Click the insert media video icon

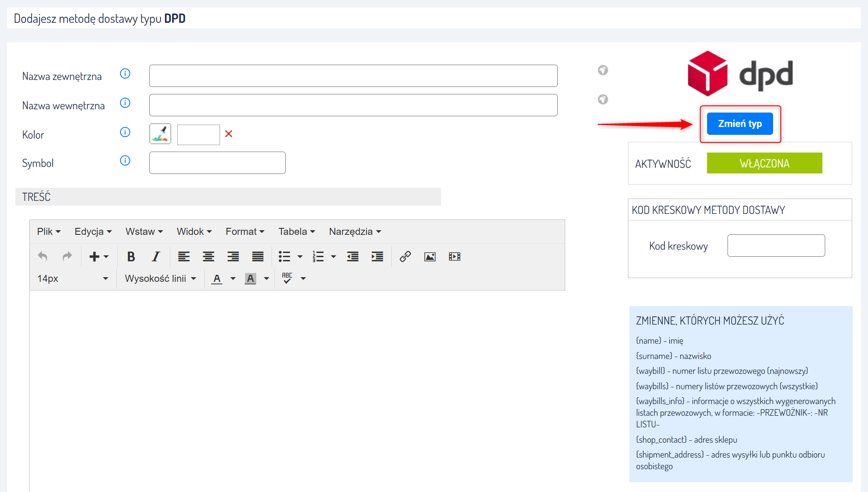(x=454, y=257)
